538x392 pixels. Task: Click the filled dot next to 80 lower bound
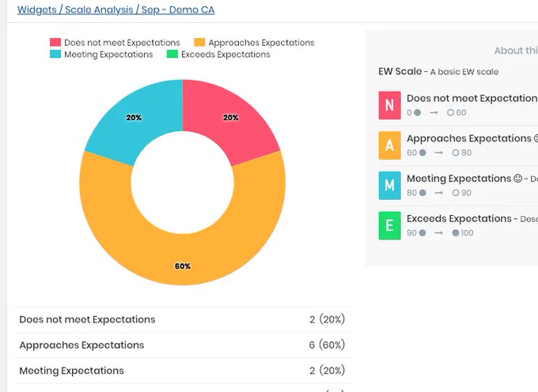pos(422,193)
